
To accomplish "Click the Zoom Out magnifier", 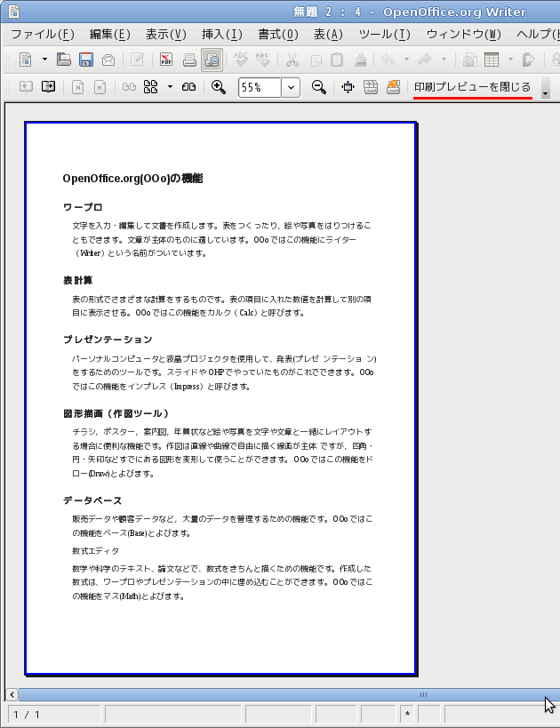I will tap(318, 87).
